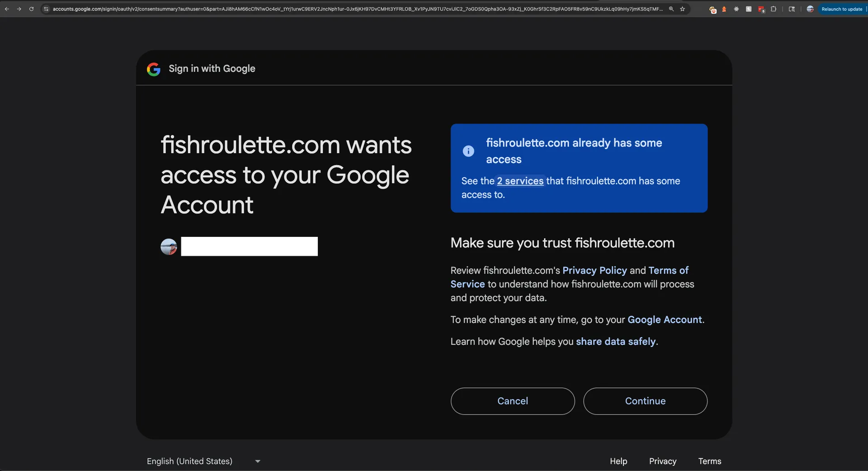This screenshot has width=868, height=471.
Task: Open the Chrome three-dot menu
Action: 866,9
